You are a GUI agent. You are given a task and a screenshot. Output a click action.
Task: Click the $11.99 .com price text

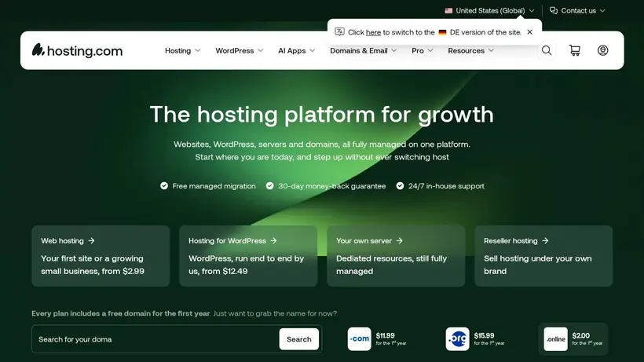(386, 335)
